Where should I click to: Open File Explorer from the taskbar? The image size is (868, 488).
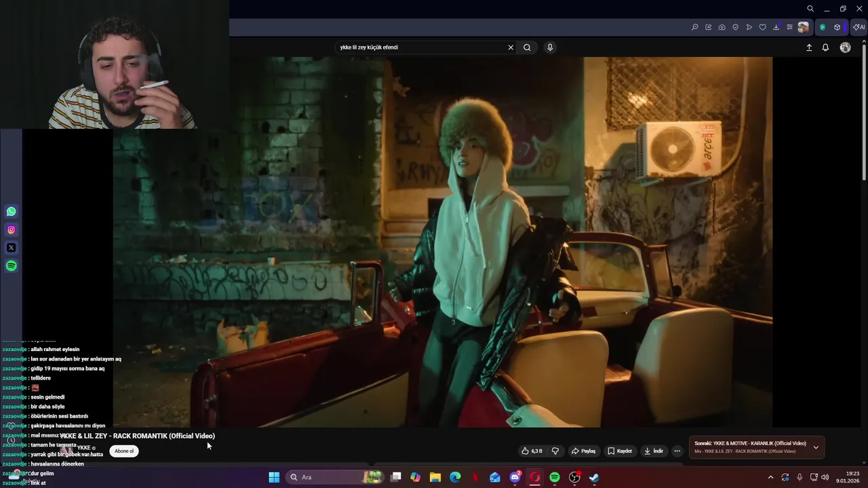435,477
